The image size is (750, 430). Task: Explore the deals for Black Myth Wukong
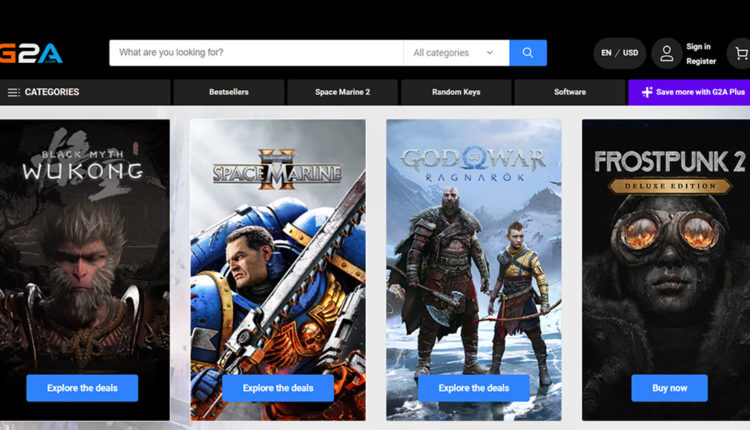[82, 388]
